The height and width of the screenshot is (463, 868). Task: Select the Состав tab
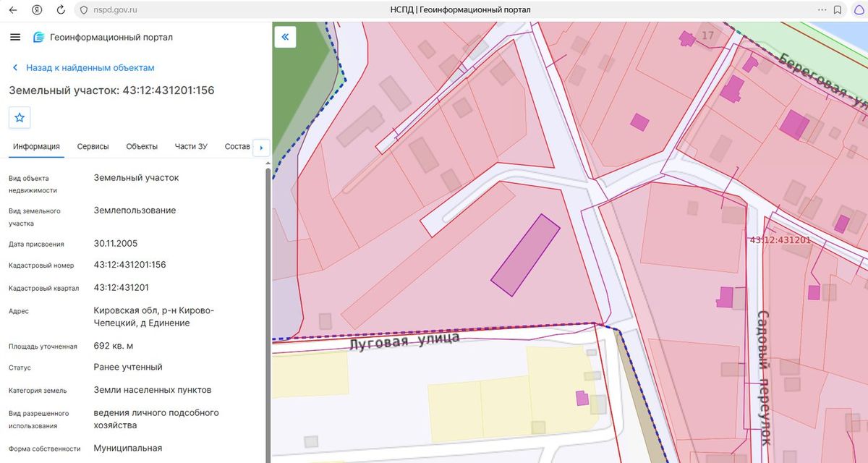pos(237,146)
